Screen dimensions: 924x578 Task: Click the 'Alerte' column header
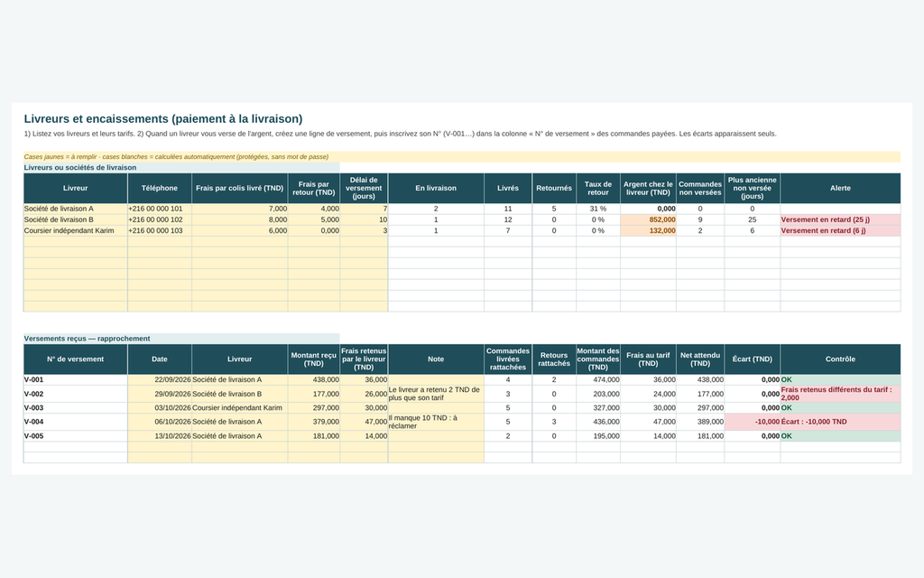840,188
